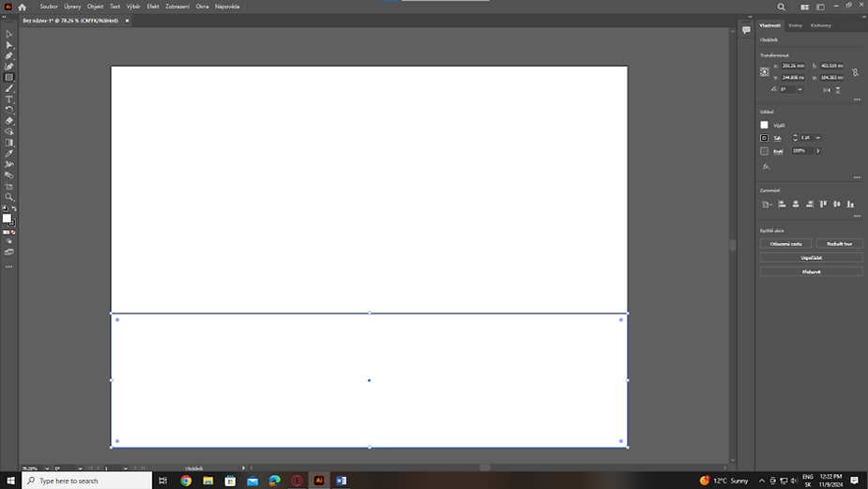Expand the opacity (Krytí) slider arrow
Image resolution: width=868 pixels, height=489 pixels.
[x=818, y=151]
